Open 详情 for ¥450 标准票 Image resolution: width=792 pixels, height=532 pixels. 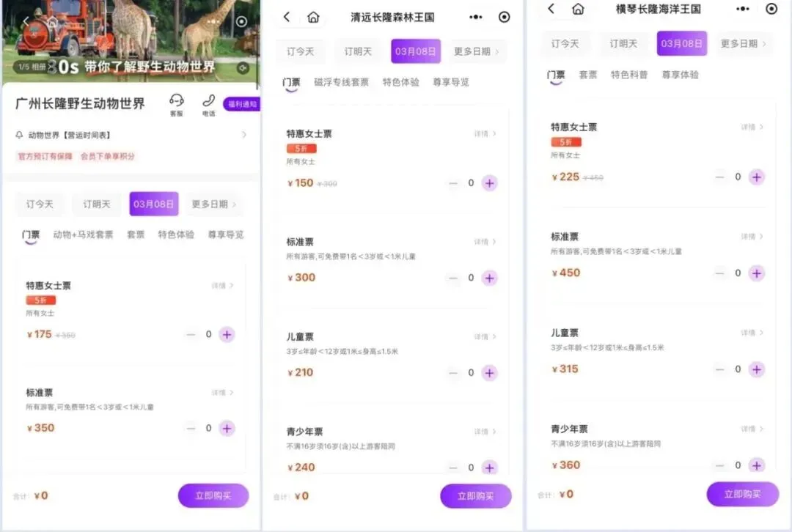(752, 237)
